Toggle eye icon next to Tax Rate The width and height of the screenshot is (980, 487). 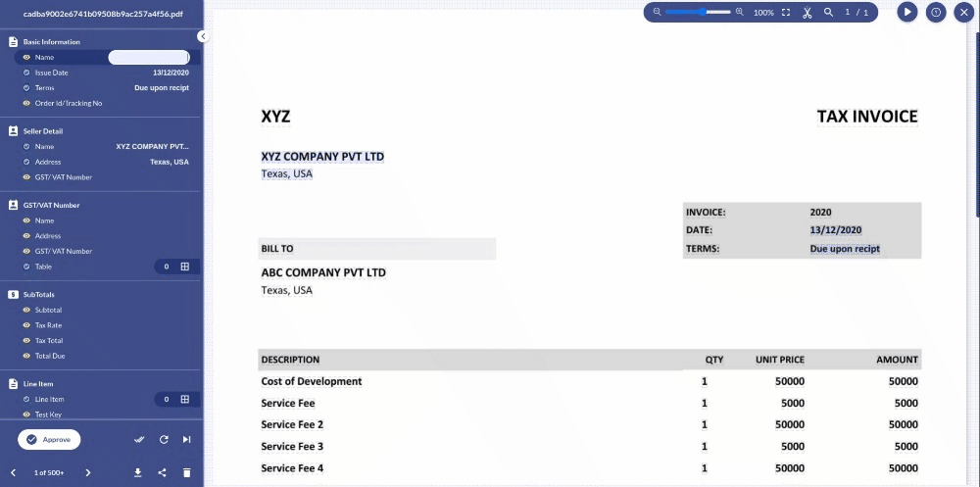[26, 325]
